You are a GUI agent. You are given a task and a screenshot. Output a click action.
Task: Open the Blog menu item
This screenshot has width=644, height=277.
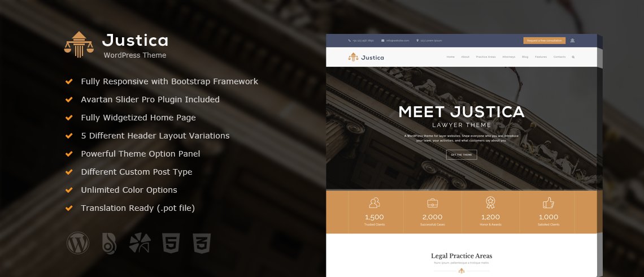525,57
